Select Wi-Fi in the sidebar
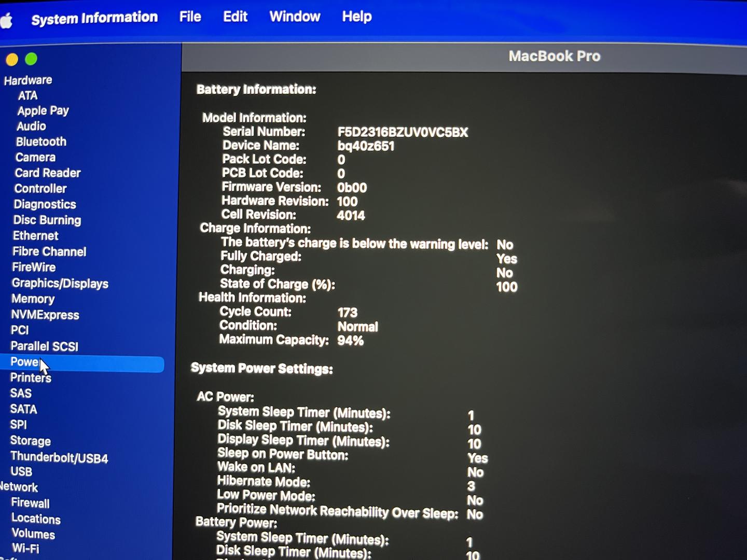The image size is (747, 560). click(x=25, y=549)
